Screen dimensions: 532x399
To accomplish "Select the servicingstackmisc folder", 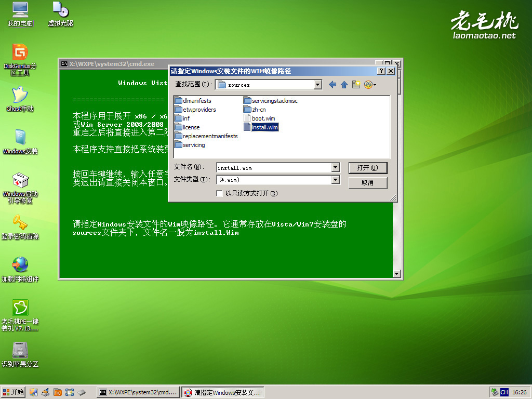I will click(x=270, y=101).
